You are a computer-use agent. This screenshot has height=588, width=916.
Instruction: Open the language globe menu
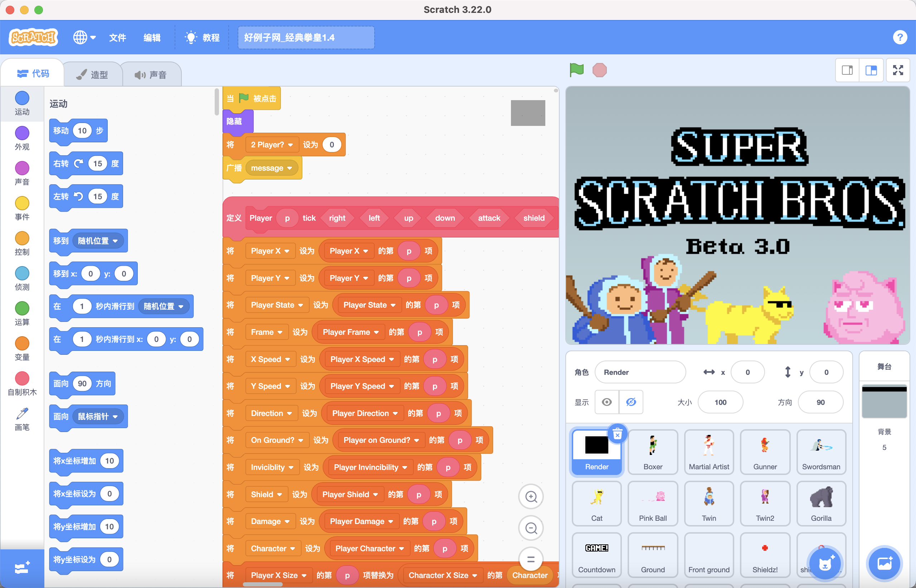tap(84, 38)
